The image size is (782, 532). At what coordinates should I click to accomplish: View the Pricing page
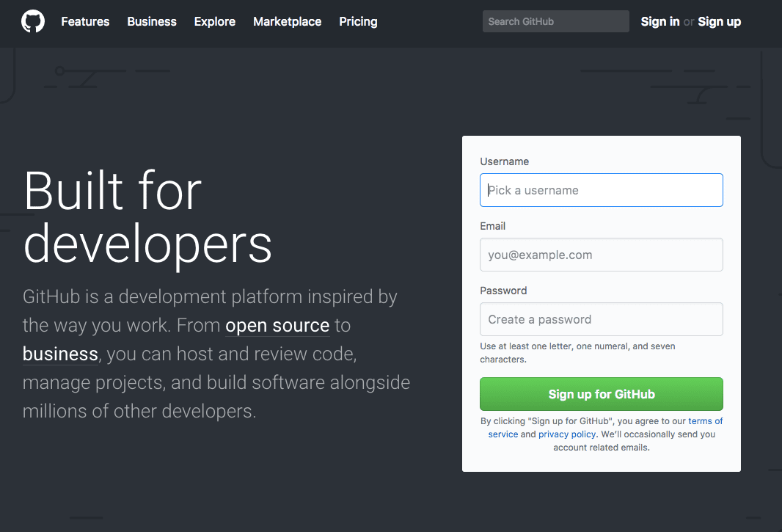coord(358,21)
